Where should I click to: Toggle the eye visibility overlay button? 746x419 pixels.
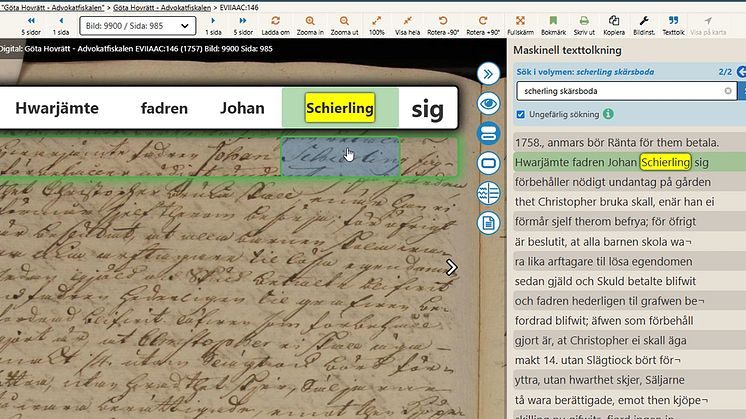(x=488, y=102)
